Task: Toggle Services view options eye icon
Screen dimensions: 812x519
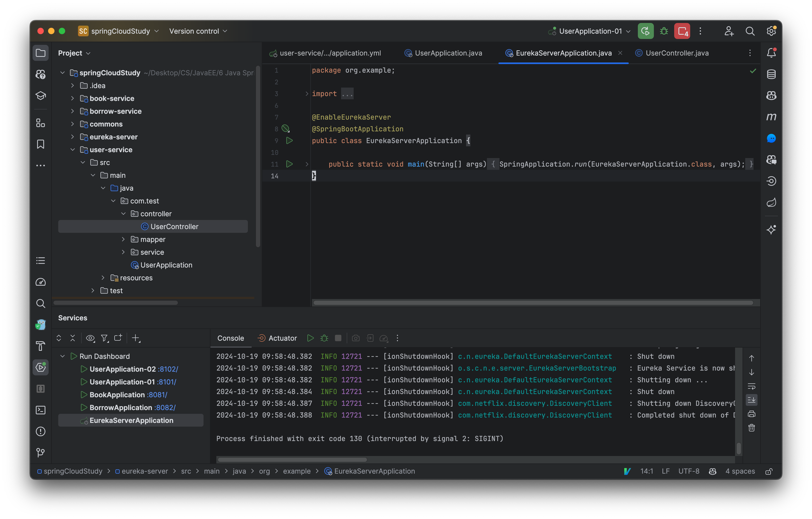Action: [x=90, y=338]
